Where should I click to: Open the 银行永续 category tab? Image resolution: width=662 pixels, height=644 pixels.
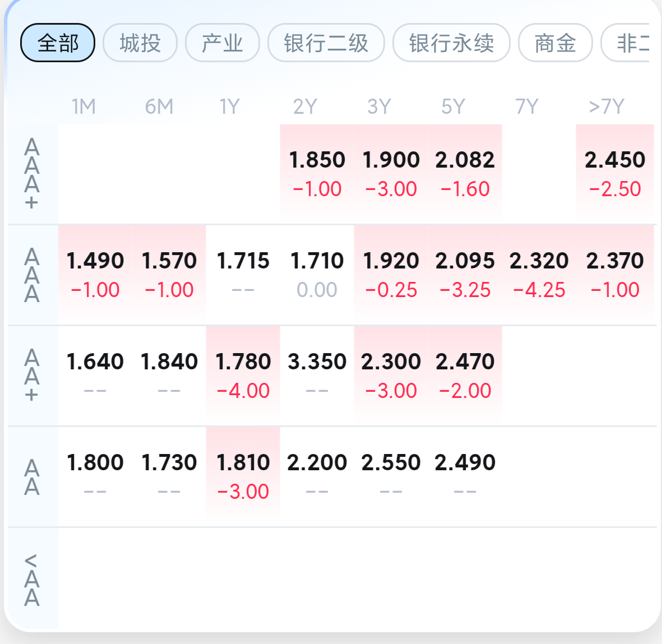tap(451, 43)
